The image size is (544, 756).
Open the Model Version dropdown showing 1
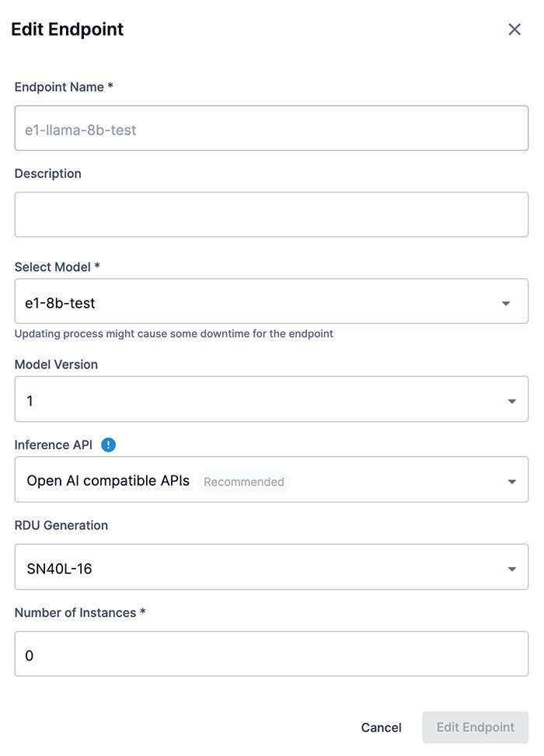click(x=270, y=399)
